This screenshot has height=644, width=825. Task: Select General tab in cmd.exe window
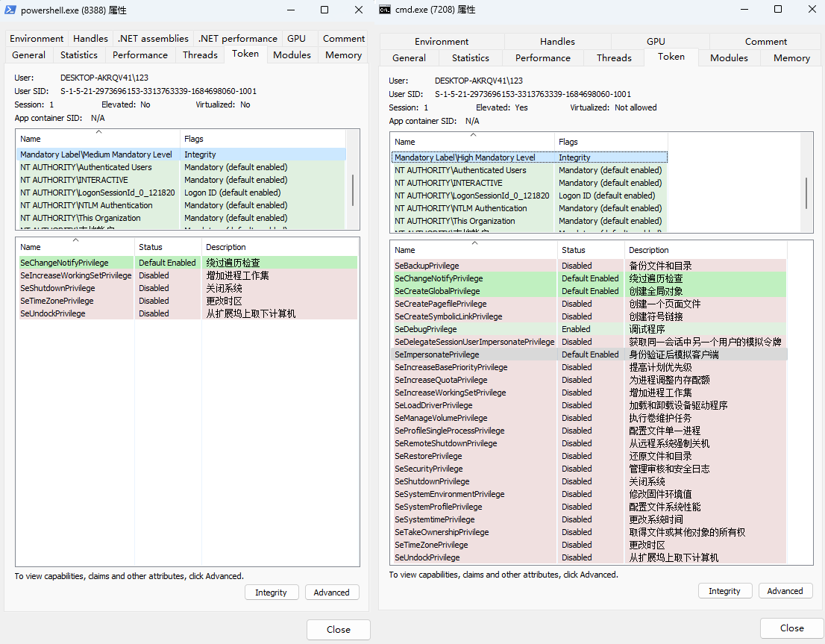[409, 58]
